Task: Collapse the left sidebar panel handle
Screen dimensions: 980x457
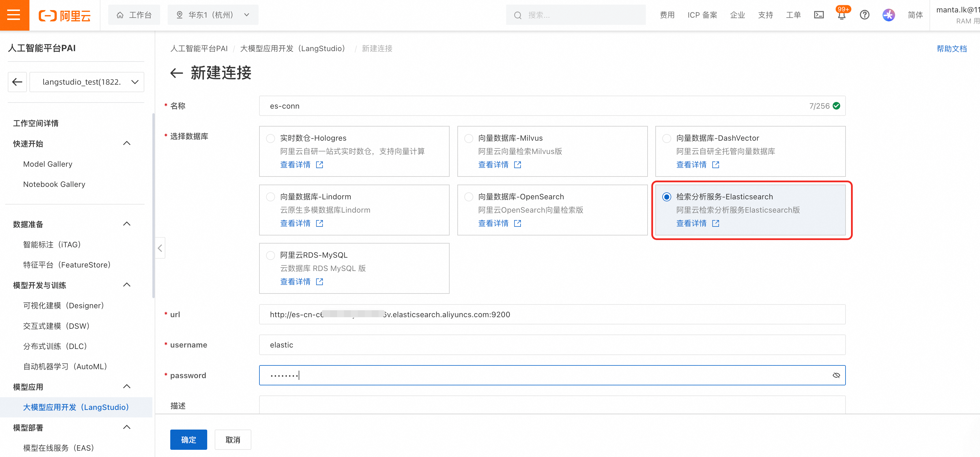Action: pos(160,248)
